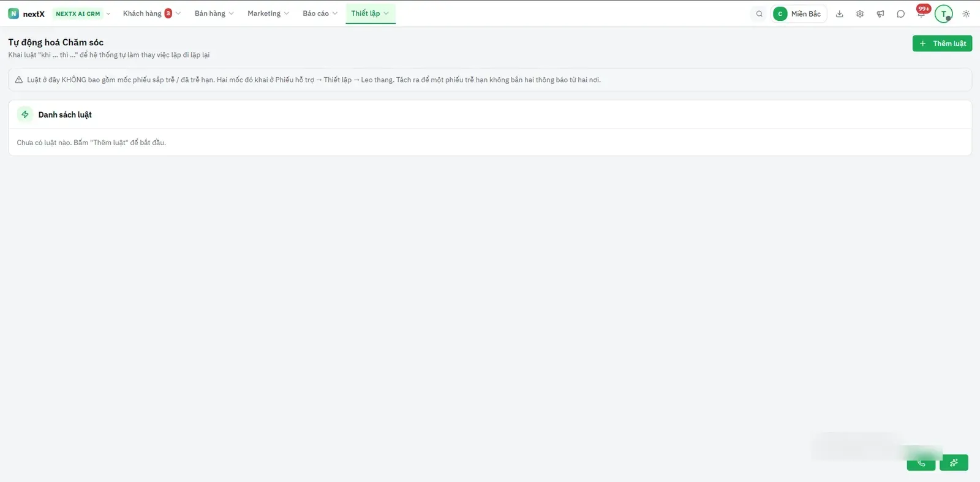Expand the Marketing menu
This screenshot has width=980, height=482.
(x=268, y=13)
